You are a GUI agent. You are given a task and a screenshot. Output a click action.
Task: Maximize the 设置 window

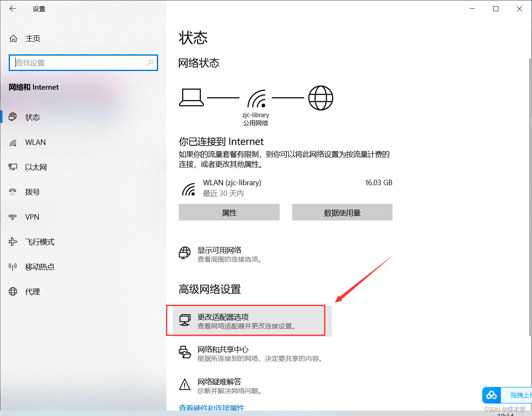(496, 9)
